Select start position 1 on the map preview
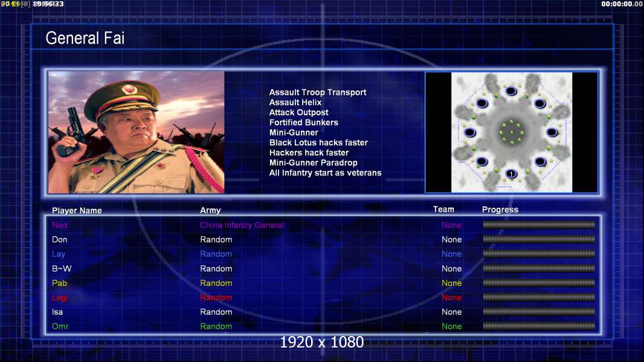644x362 pixels. [511, 174]
